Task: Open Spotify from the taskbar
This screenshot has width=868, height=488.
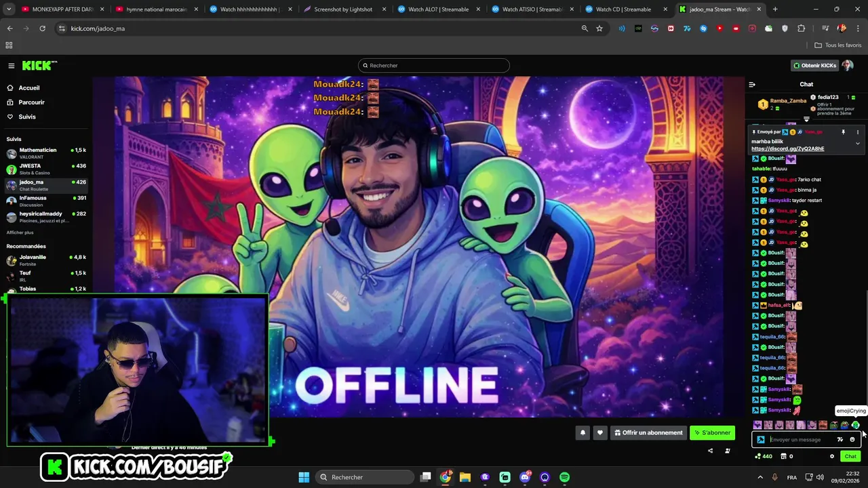Action: (564, 477)
